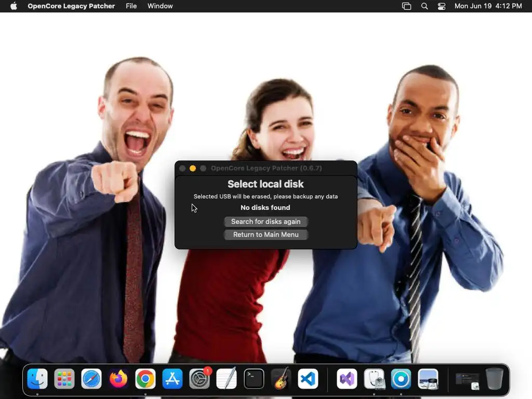Open System Settings with the update badge

tap(199, 379)
